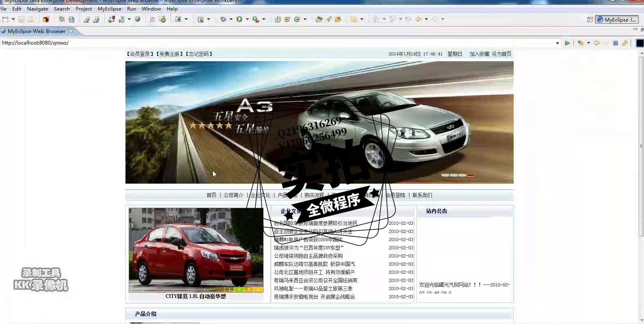Click the 会员登录 link
Viewport: 644px width, 324px height.
pos(140,54)
